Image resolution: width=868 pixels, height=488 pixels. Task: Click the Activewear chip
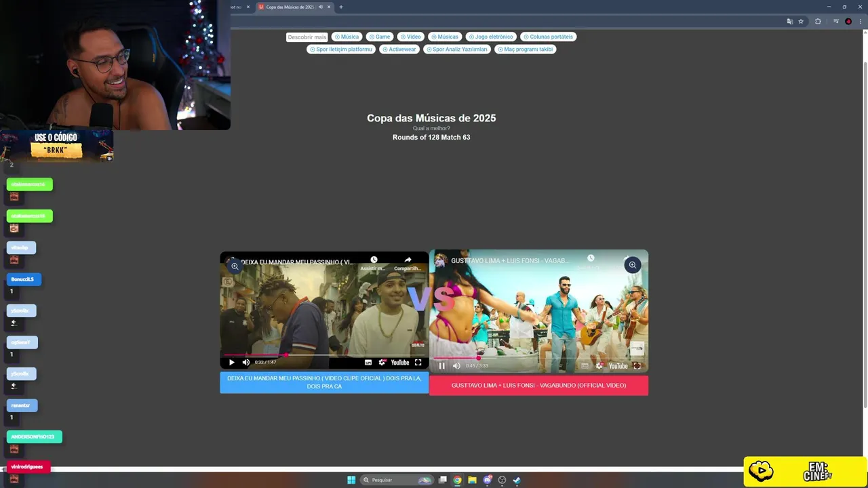399,49
